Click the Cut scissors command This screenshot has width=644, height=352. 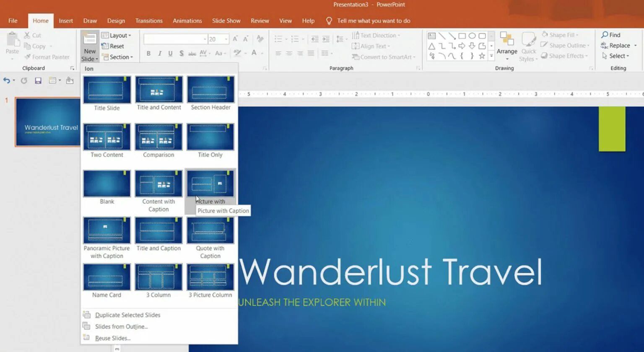(32, 35)
